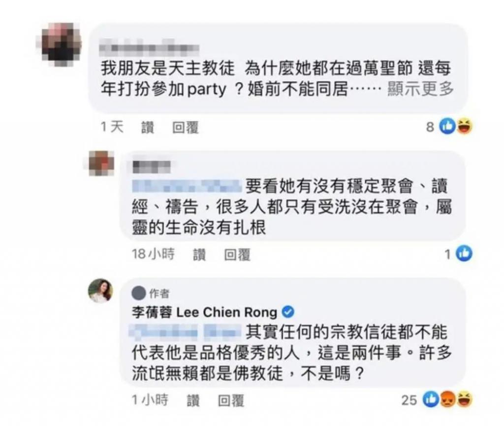This screenshot has width=504, height=426.
Task: Open Lee Chien Rong's avatar photo
Action: pyautogui.click(x=100, y=291)
